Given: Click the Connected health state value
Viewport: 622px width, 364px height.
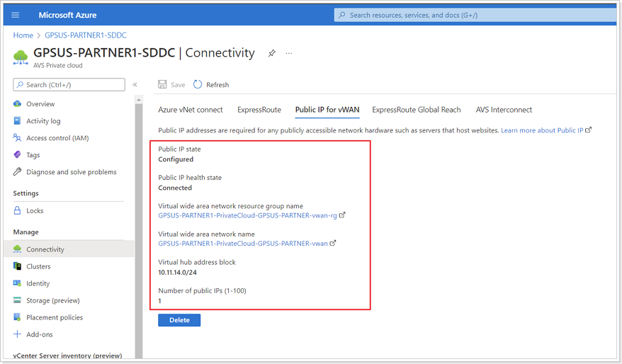Looking at the screenshot, I should [x=175, y=188].
